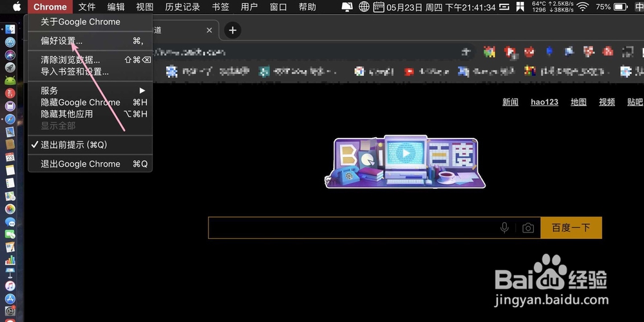Image resolution: width=644 pixels, height=322 pixels.
Task: Click the AirPlay display icon in menu bar
Action: pyautogui.click(x=347, y=6)
